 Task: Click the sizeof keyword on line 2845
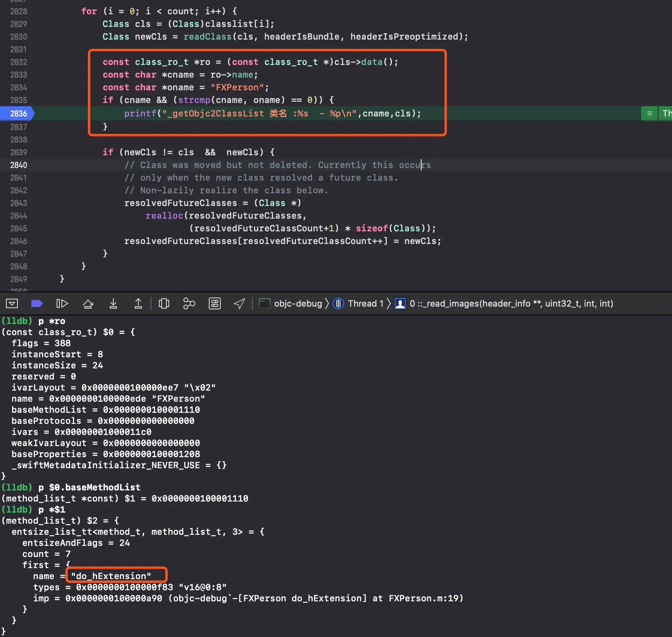pyautogui.click(x=372, y=229)
